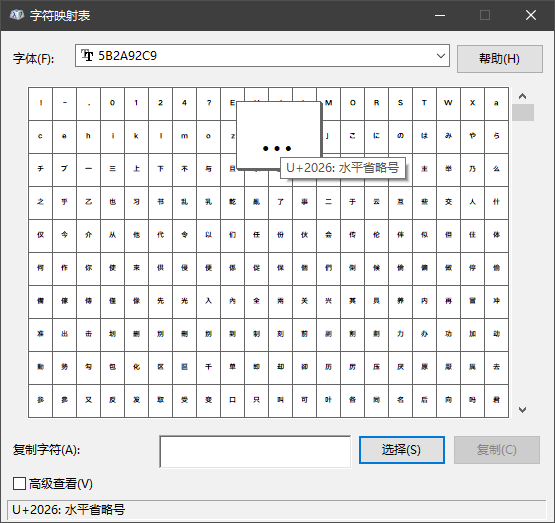The width and height of the screenshot is (555, 523).
Task: Select the exclamation mark character cell
Action: click(41, 104)
